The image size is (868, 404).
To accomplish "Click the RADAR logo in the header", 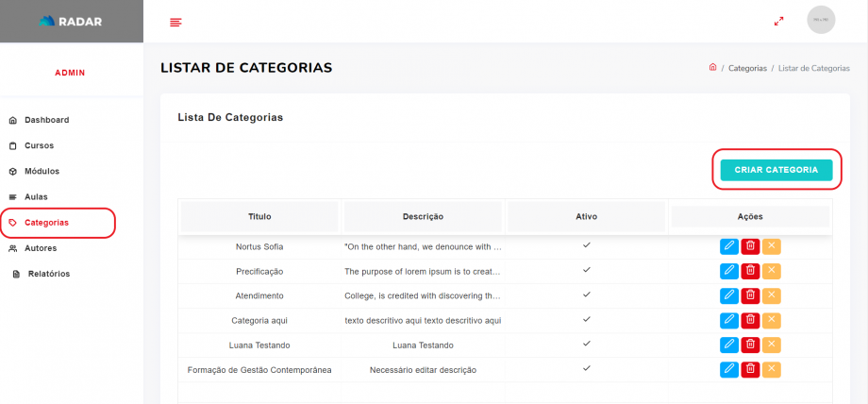I will coord(72,21).
